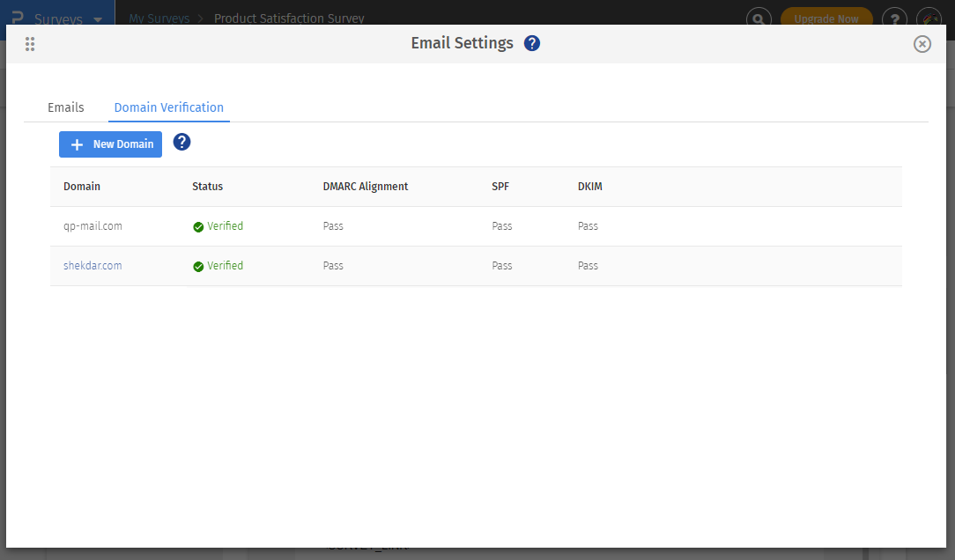
Task: Go to My Surveys breadcrumb
Action: tap(159, 18)
